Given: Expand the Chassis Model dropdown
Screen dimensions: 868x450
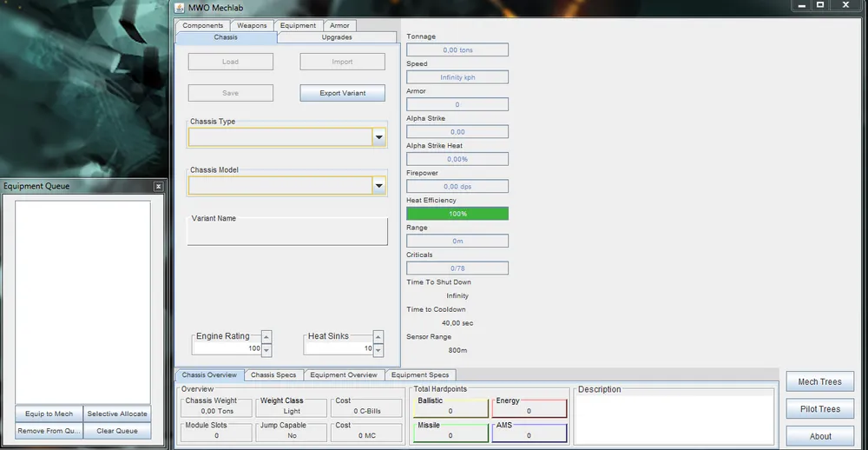Looking at the screenshot, I should pyautogui.click(x=378, y=185).
